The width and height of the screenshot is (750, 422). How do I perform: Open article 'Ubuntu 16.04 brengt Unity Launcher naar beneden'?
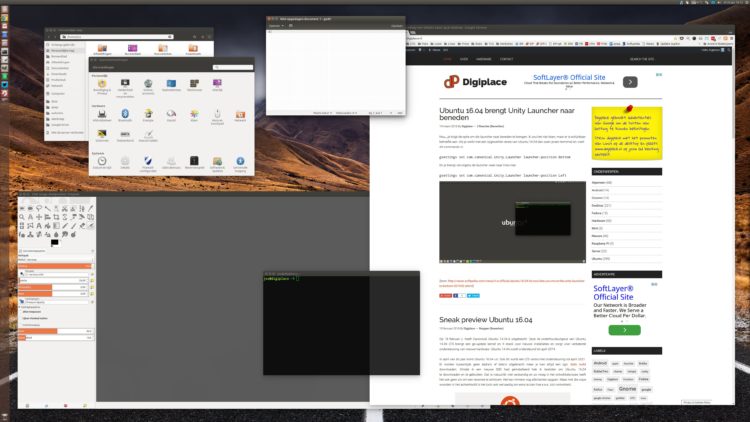[507, 114]
